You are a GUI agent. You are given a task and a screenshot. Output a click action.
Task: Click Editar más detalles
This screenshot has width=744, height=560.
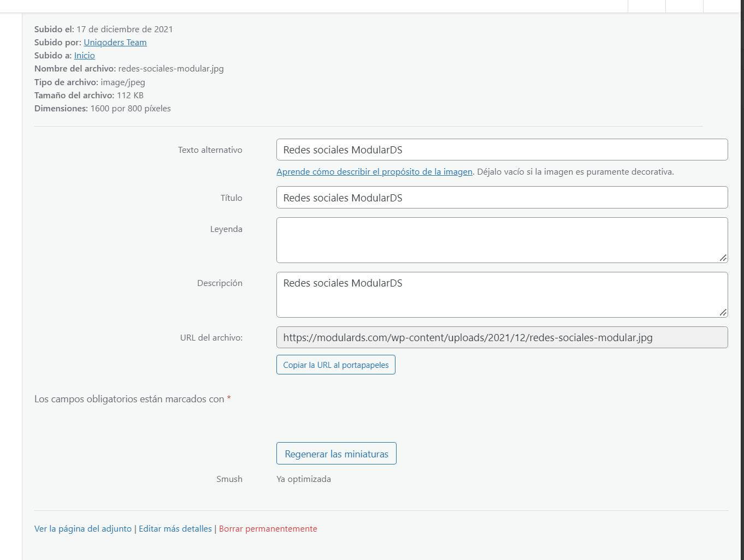[x=175, y=528]
